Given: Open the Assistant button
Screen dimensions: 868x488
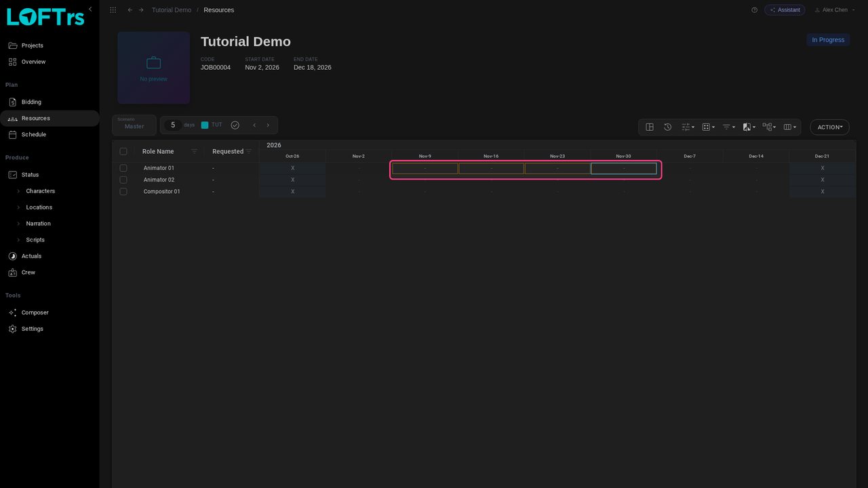Looking at the screenshot, I should pyautogui.click(x=785, y=10).
